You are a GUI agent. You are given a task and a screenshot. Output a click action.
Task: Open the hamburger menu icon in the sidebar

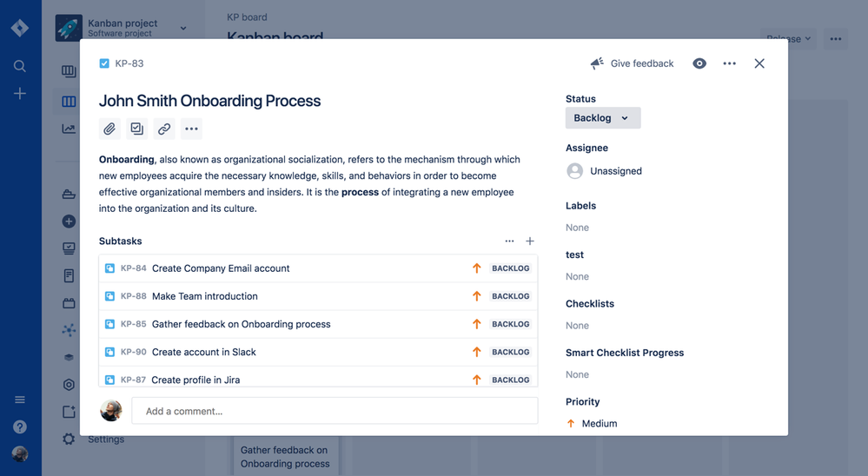20,400
